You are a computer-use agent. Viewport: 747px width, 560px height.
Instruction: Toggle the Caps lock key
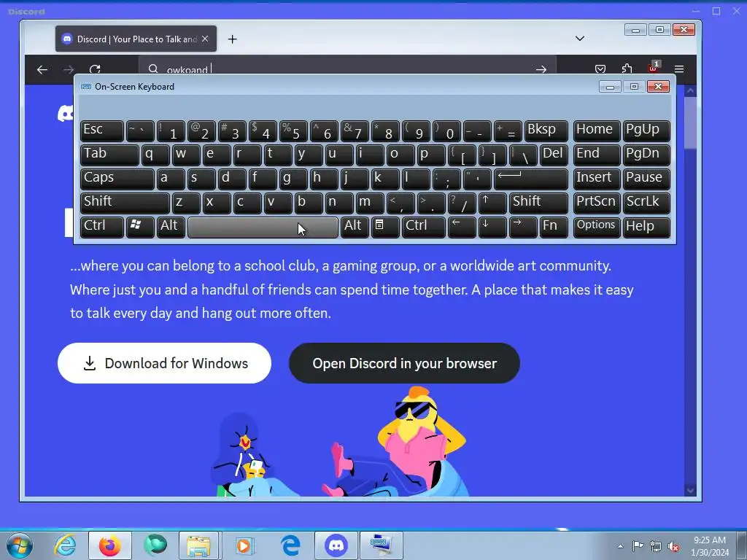pyautogui.click(x=117, y=179)
